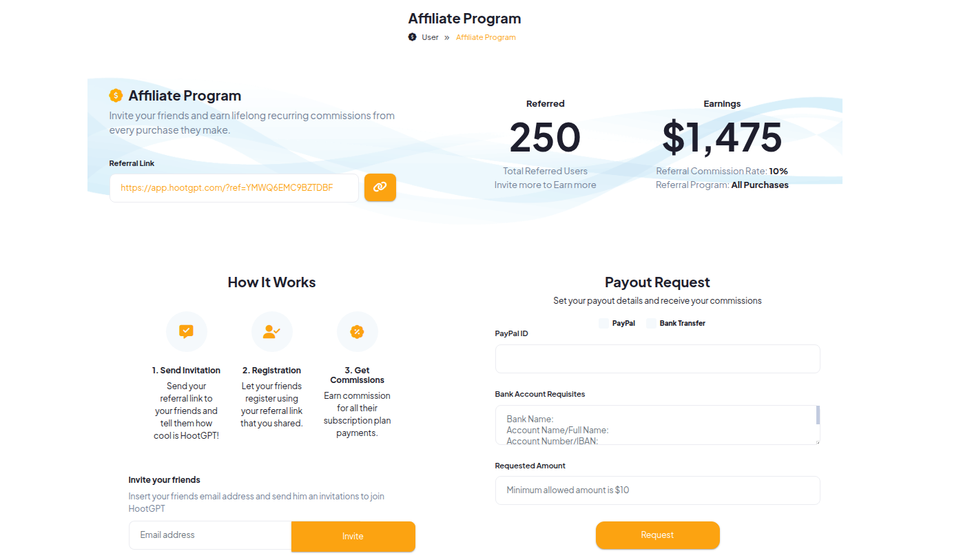Click the dollar coin icon beside Affiliate Program heading
Screen dimensions: 972x560
116,95
